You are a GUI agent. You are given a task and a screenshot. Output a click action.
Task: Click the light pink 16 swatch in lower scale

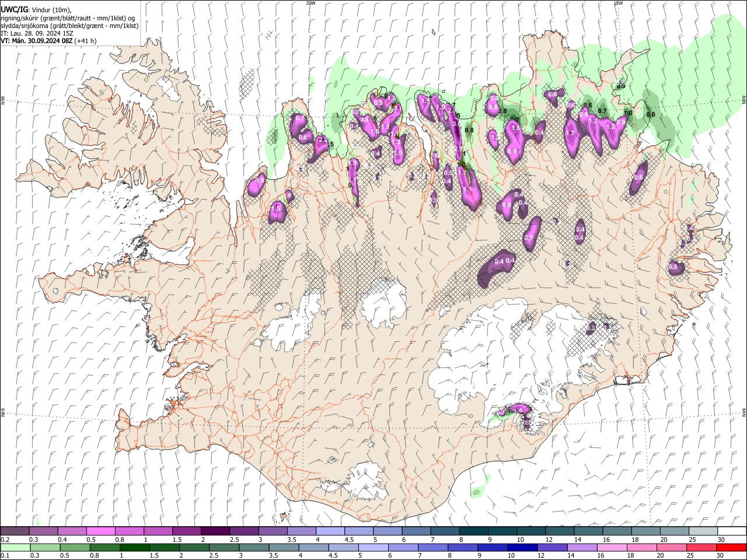coord(612,547)
